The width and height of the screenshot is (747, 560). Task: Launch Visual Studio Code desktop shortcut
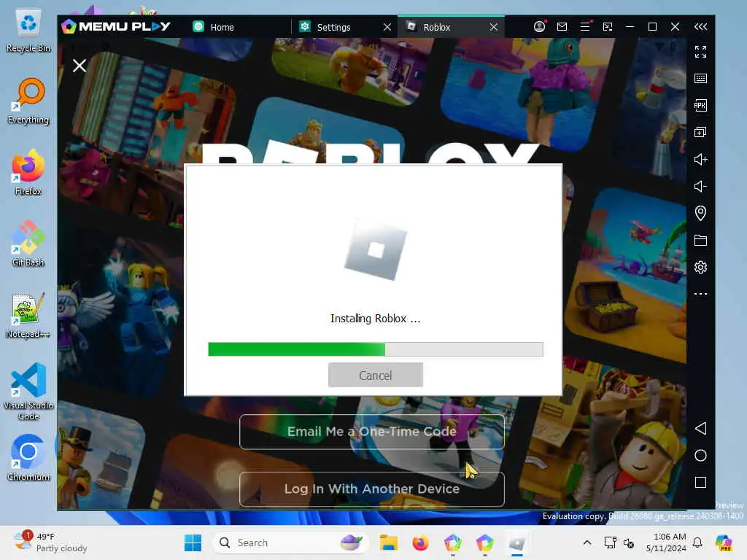(28, 392)
